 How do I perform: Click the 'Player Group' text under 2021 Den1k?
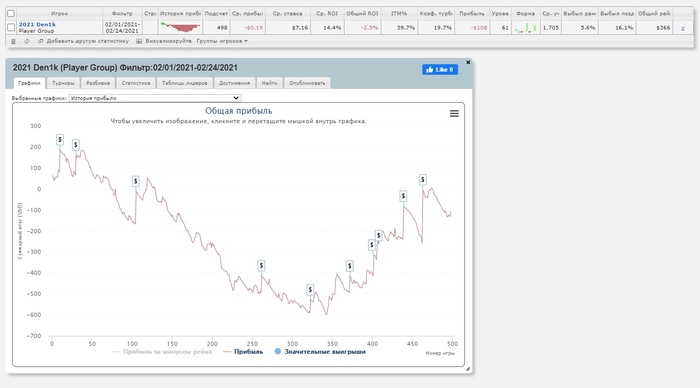coord(36,31)
